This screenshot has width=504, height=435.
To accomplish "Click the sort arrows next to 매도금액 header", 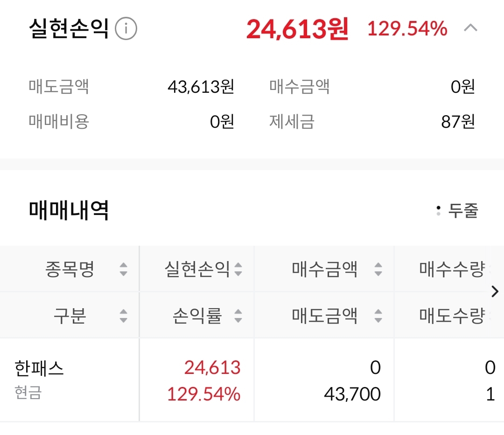I will [378, 316].
